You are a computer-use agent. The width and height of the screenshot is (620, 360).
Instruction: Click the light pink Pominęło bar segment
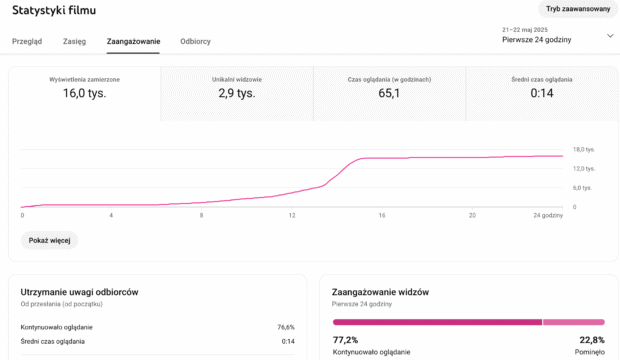[574, 322]
